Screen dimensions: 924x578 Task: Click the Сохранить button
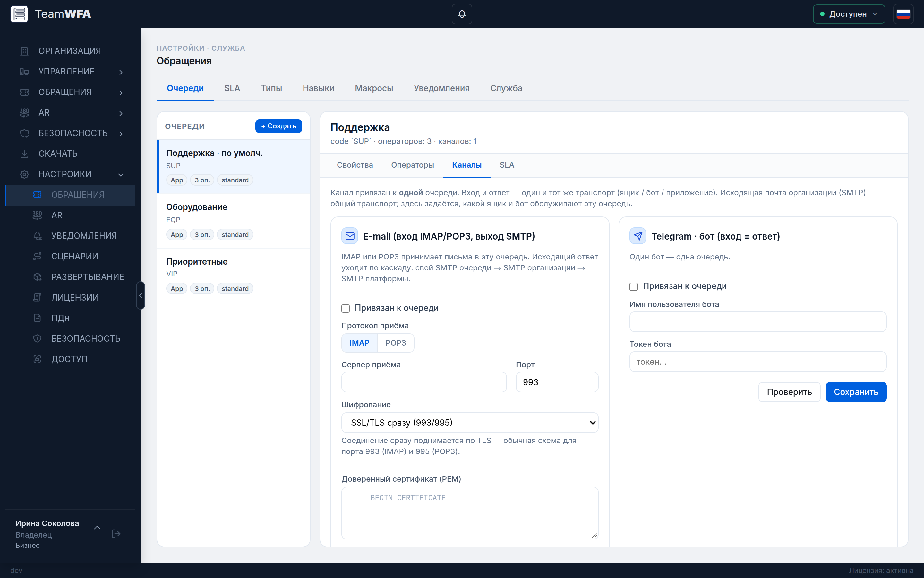[856, 392]
